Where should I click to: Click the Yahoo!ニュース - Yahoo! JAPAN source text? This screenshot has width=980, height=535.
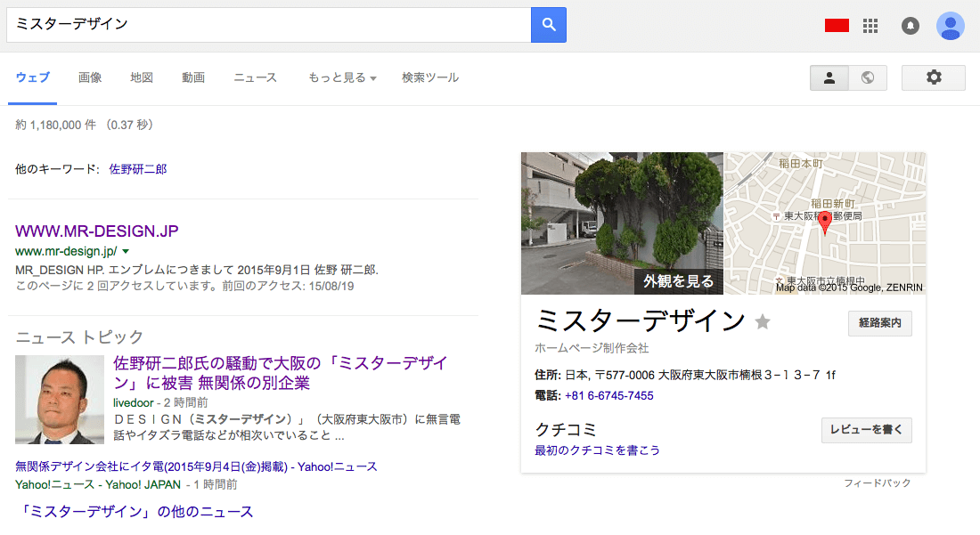[x=98, y=484]
